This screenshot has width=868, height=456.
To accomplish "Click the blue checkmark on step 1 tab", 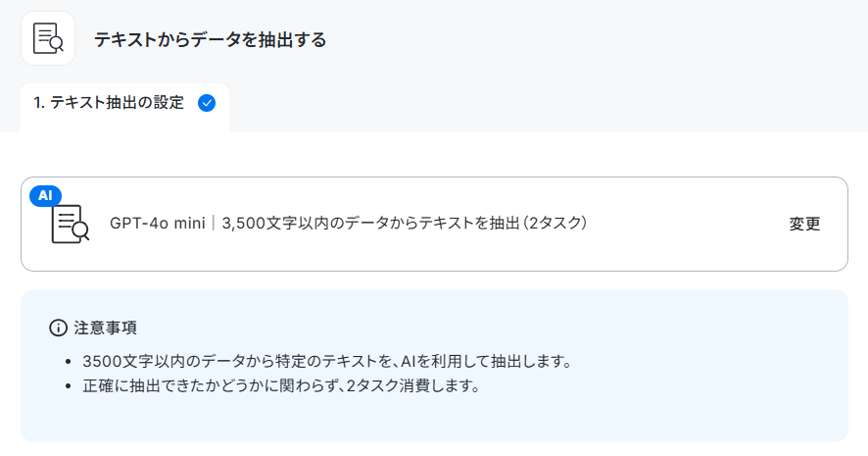I will click(x=207, y=103).
